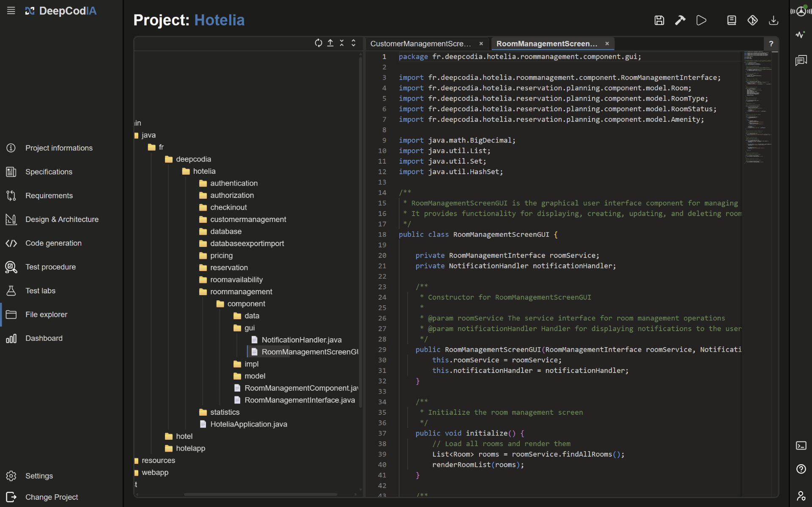Open the logs document icon
Screen dimensions: 812x507
pos(732,20)
